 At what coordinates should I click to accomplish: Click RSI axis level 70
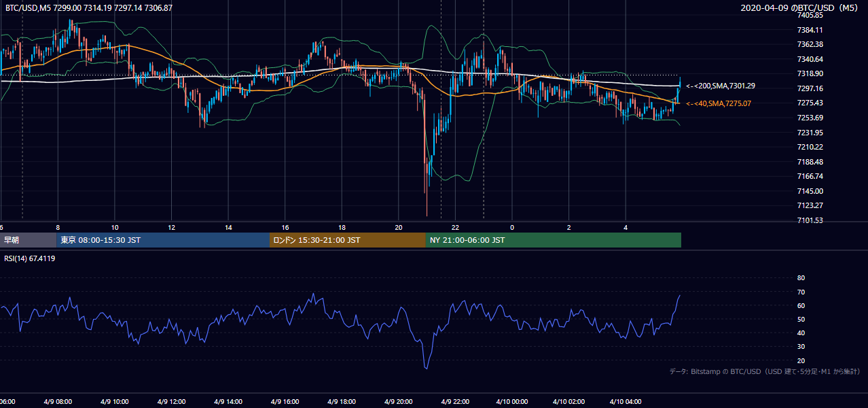[801, 292]
